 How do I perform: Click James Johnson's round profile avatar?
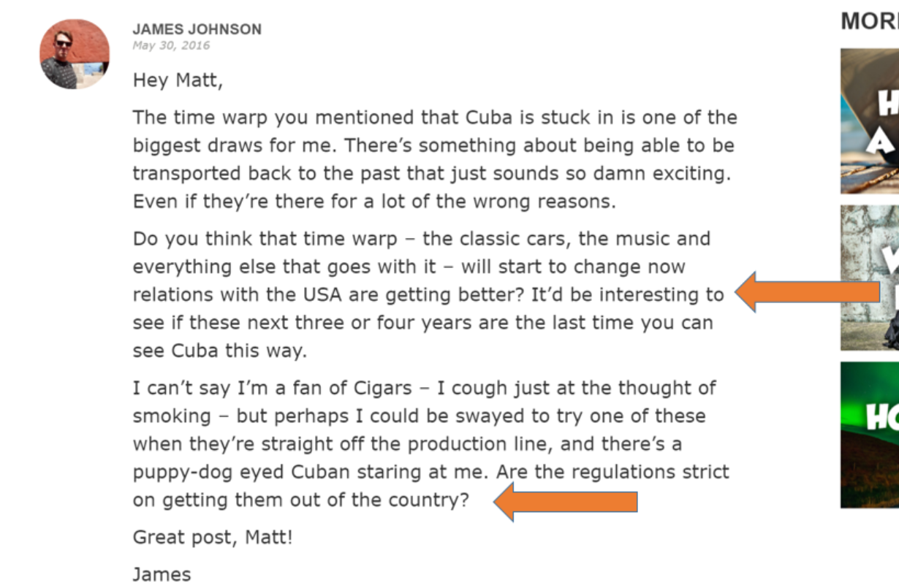pos(75,54)
